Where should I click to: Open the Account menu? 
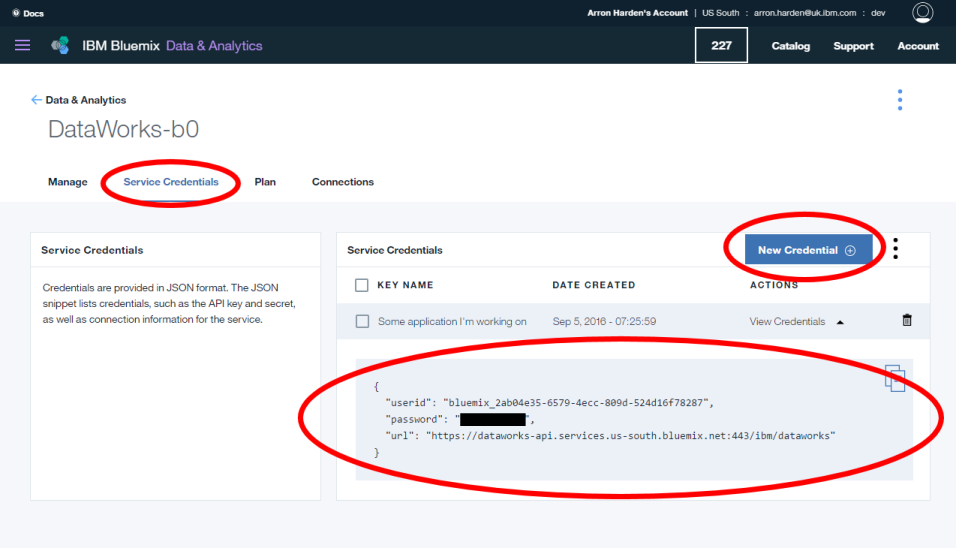(x=918, y=46)
